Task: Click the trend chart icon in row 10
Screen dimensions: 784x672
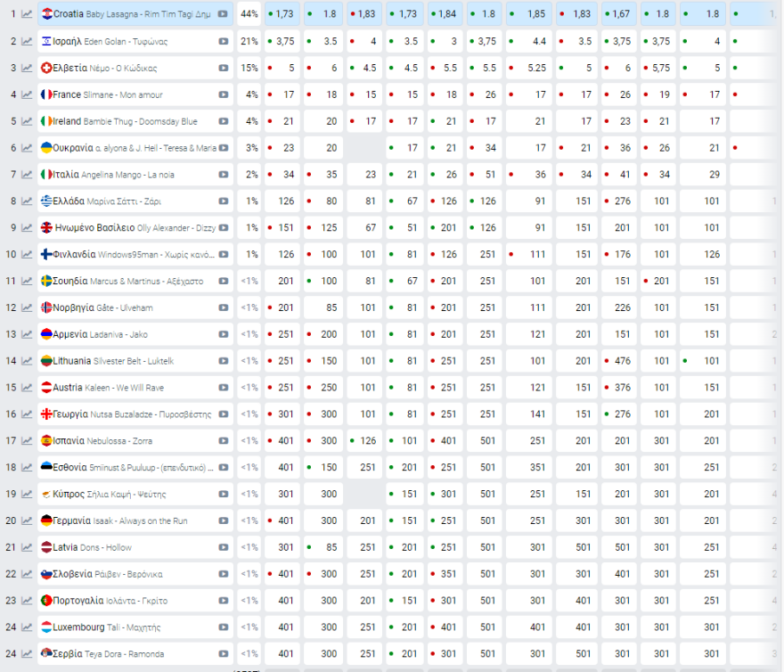Action: 27,255
